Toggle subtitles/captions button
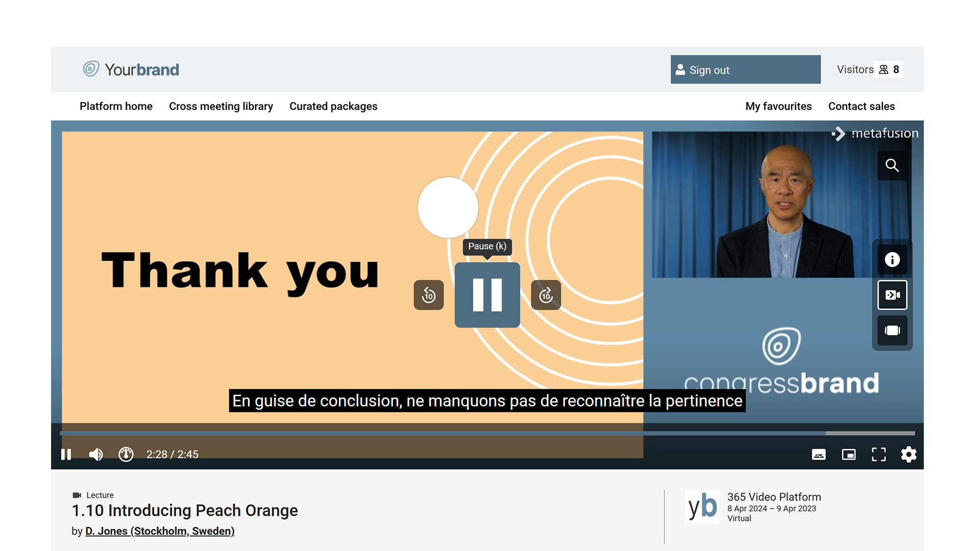Viewport: 980px width, 551px height. (819, 454)
